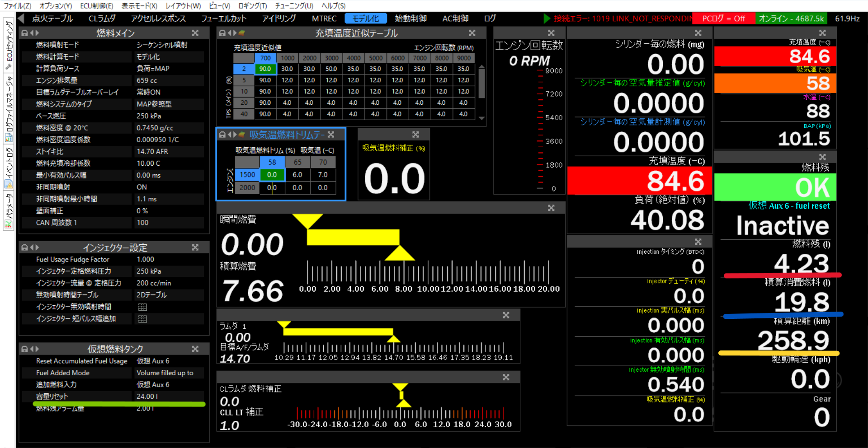Screen dimensions: 868x448
Task: Open the ロギング(T) menu
Action: pos(253,6)
